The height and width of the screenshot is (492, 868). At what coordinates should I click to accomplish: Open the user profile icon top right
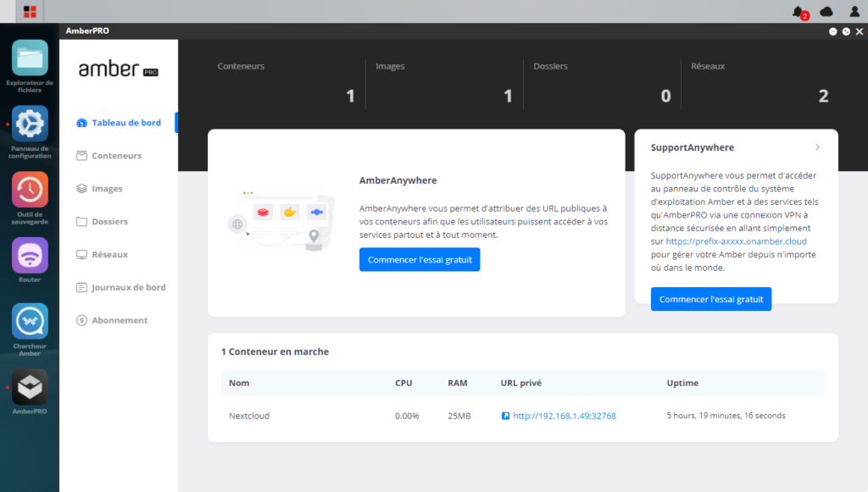(x=854, y=11)
